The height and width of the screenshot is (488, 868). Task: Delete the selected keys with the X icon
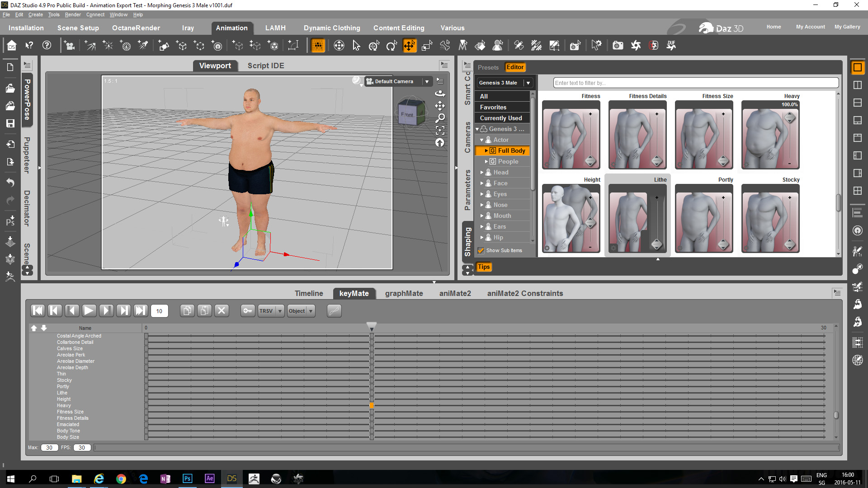tap(222, 311)
